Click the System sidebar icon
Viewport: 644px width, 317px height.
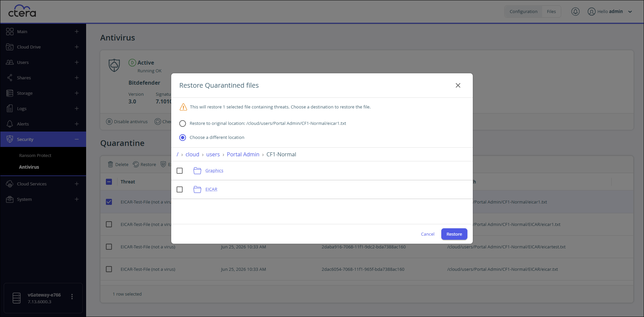click(10, 199)
